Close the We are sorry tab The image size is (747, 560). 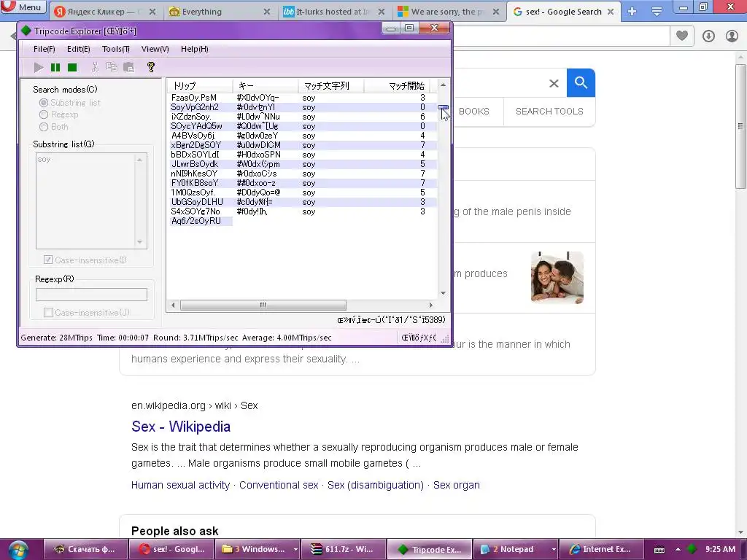[496, 12]
